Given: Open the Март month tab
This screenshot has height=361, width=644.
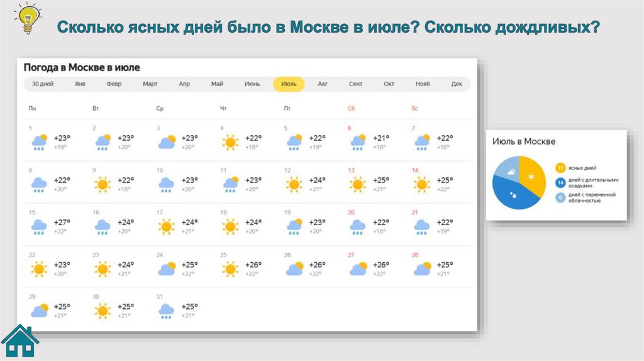Looking at the screenshot, I should [x=150, y=84].
